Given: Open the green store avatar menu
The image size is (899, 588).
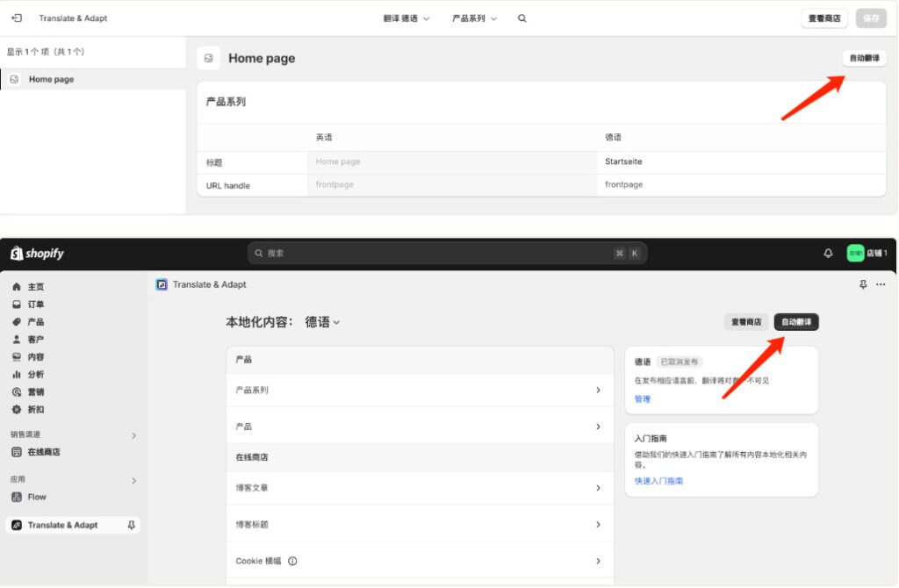Looking at the screenshot, I should click(855, 253).
